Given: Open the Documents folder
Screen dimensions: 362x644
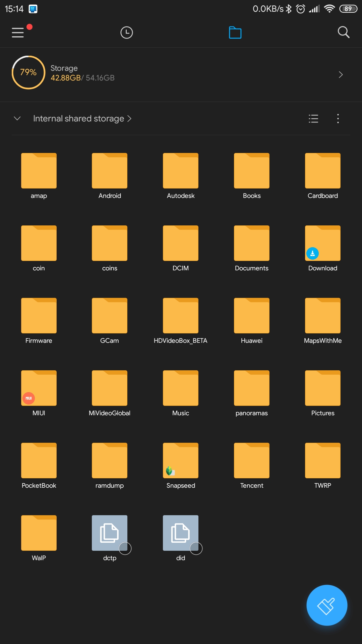Looking at the screenshot, I should point(252,249).
